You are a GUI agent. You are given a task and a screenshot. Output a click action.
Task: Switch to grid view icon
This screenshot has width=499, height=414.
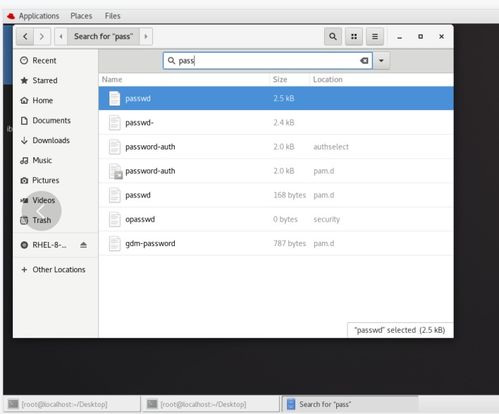(x=354, y=36)
